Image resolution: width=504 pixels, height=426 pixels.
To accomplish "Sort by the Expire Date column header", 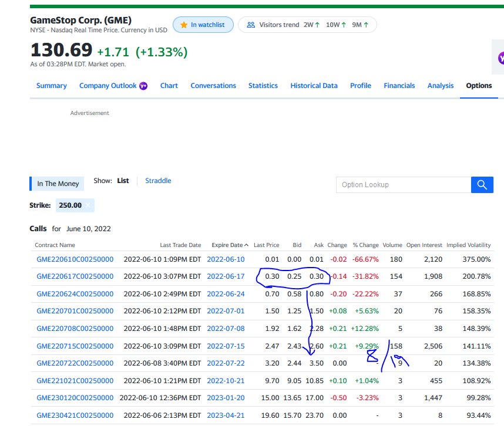I will (230, 245).
